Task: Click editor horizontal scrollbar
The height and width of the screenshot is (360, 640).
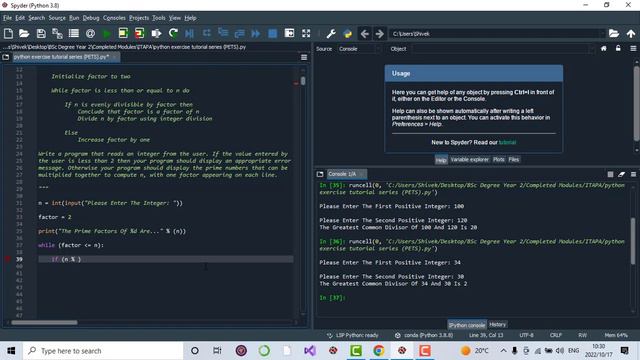Action: point(44,322)
